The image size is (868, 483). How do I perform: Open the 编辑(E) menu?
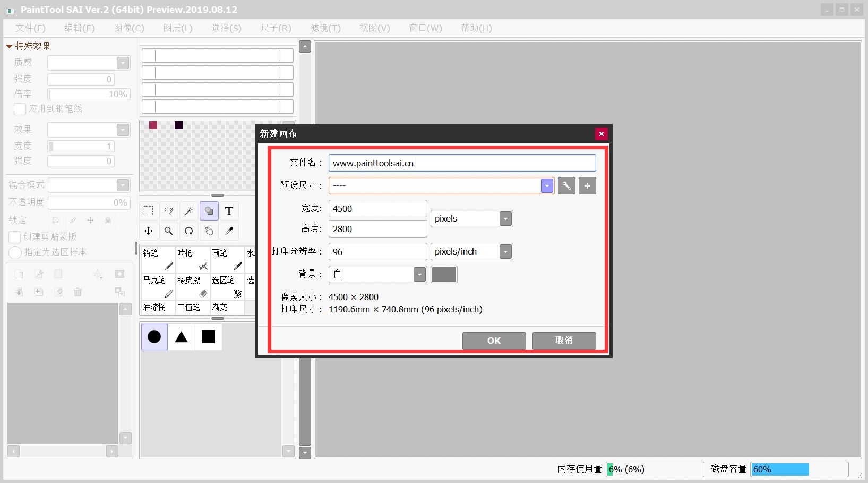[x=80, y=28]
